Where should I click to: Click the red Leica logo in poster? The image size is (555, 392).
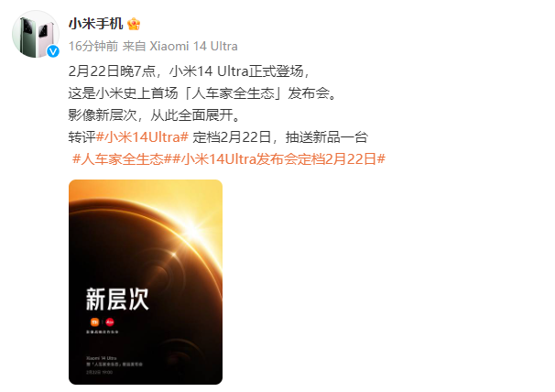[110, 321]
